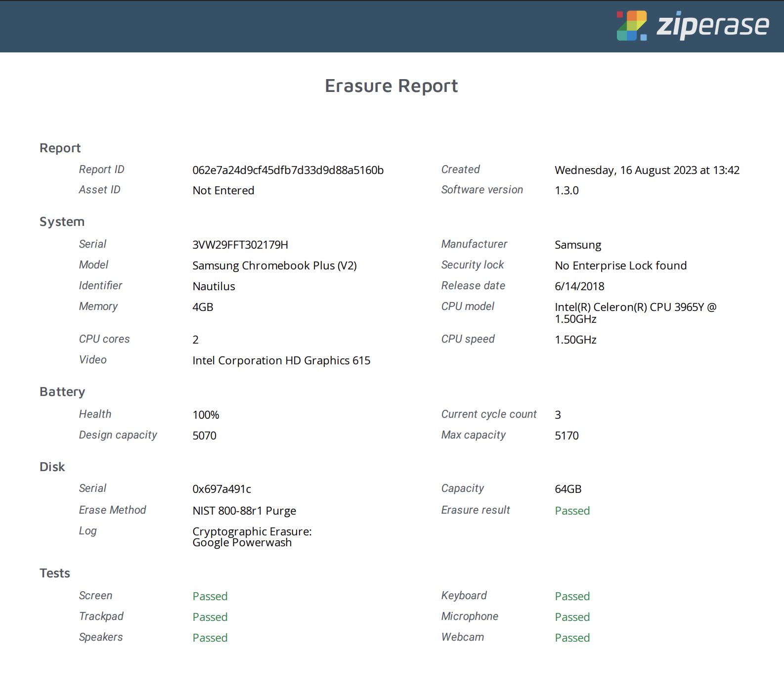Select the CPU speed row value 1.50GHz
Viewport: 784px width, 700px height.
coord(575,340)
